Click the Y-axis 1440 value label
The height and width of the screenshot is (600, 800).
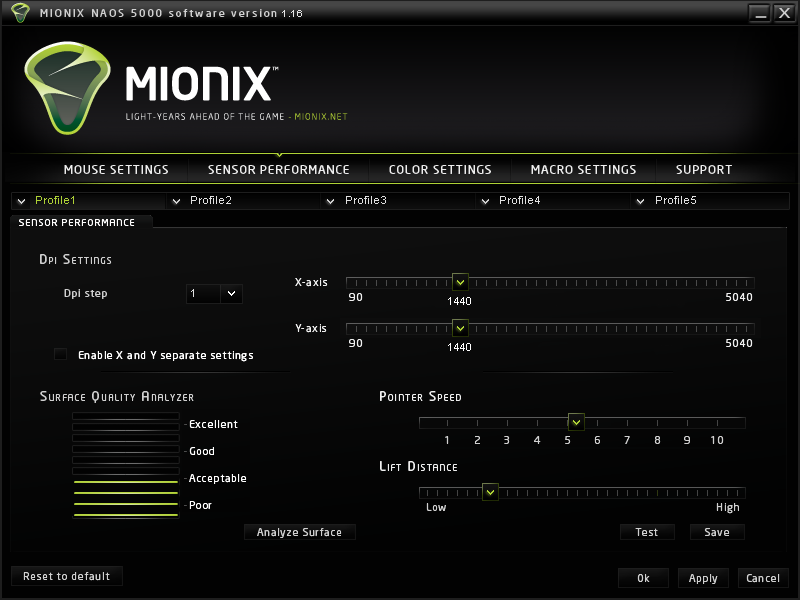tap(459, 347)
